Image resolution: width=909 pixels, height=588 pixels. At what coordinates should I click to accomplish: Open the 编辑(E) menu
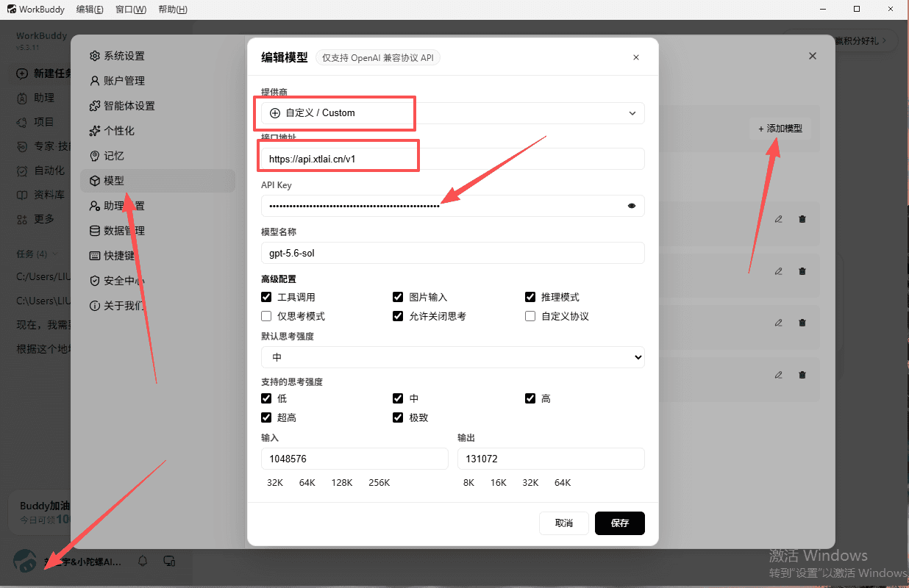point(90,10)
